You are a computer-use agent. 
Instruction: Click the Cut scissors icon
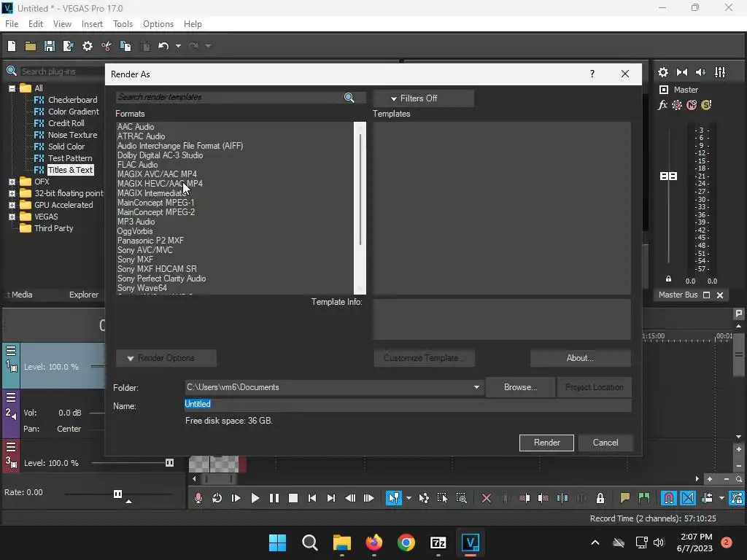[107, 46]
